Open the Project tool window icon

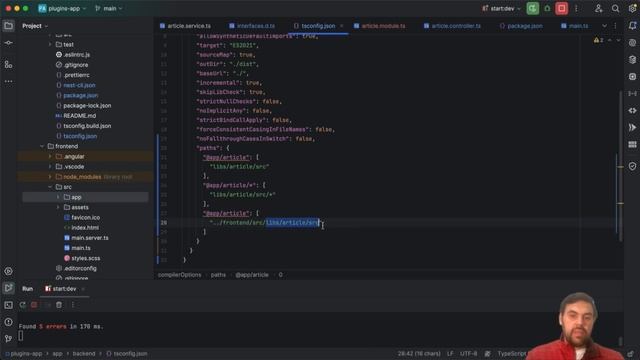pos(8,26)
